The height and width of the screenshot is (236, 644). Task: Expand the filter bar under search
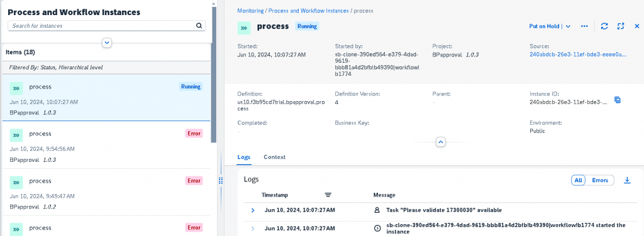coord(107,42)
